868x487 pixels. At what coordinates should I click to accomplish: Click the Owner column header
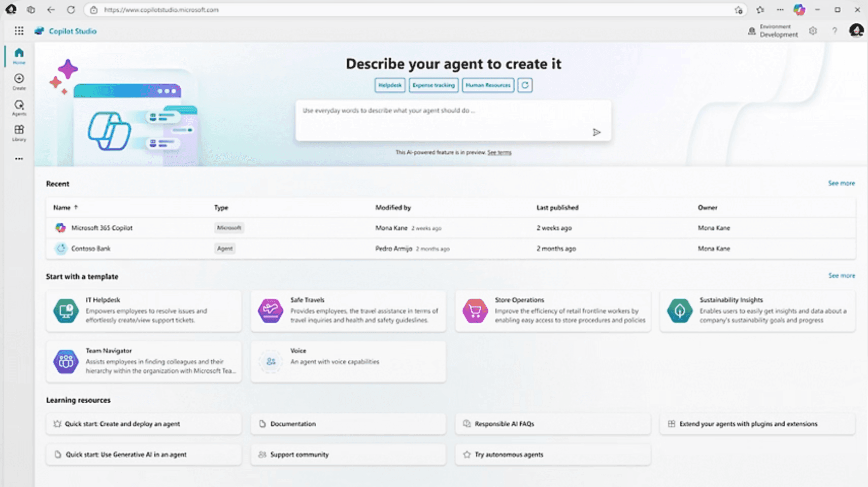707,207
